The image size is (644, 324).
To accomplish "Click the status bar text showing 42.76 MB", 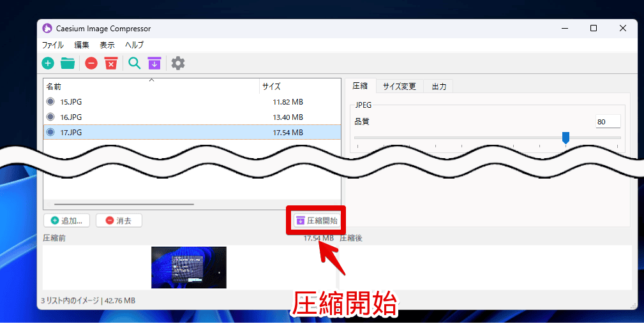I will pyautogui.click(x=88, y=300).
